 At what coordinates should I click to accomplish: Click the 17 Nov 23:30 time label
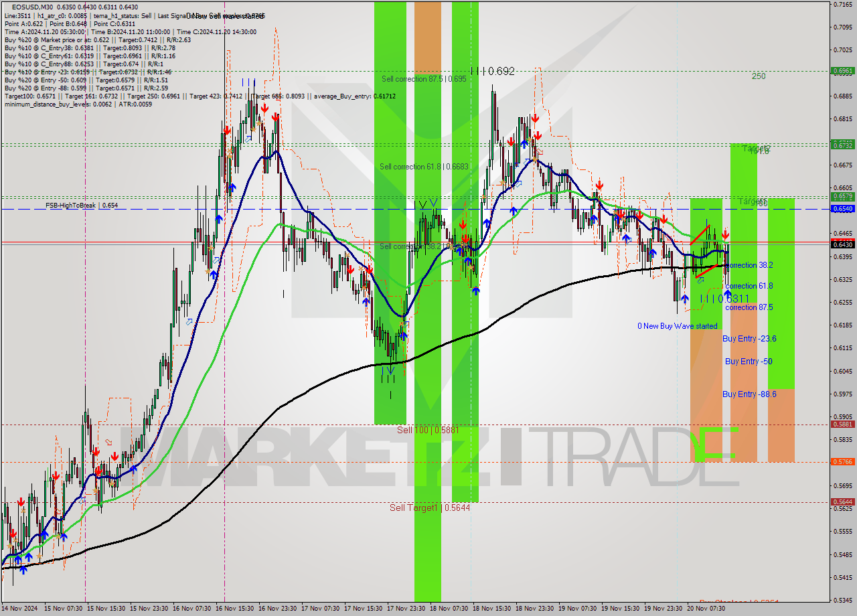[x=408, y=609]
